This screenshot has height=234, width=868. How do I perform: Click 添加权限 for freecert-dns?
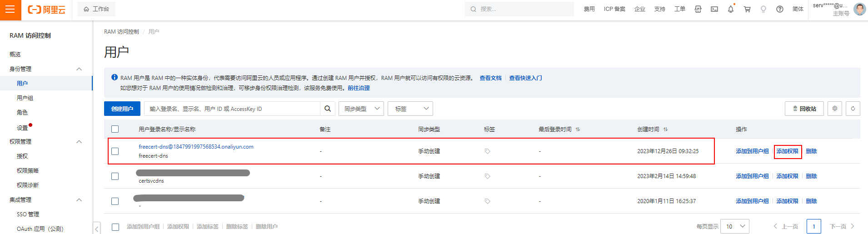(x=787, y=151)
